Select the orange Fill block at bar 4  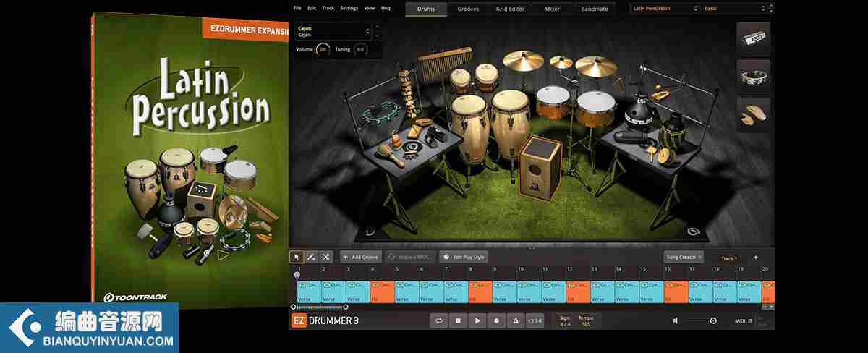tap(383, 292)
